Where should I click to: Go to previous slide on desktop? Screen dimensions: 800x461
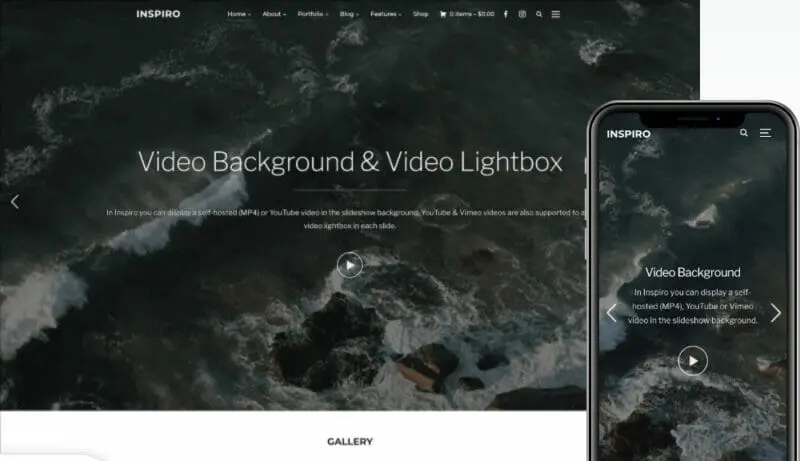point(14,201)
